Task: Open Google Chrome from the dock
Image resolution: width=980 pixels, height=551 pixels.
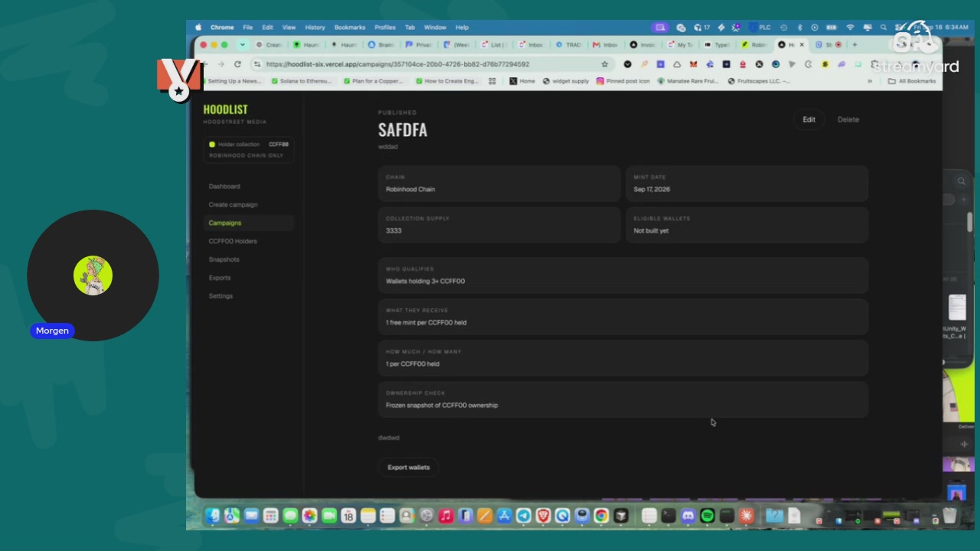Action: (602, 516)
